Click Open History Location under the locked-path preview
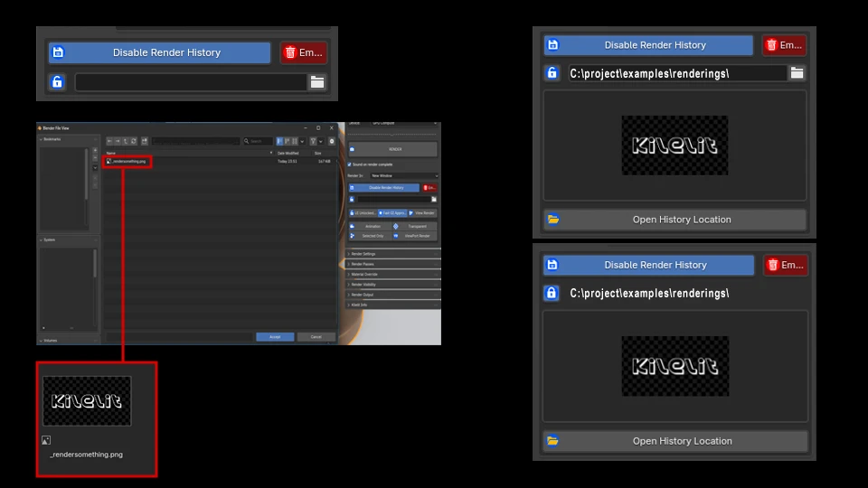Image resolution: width=868 pixels, height=488 pixels. [675, 441]
